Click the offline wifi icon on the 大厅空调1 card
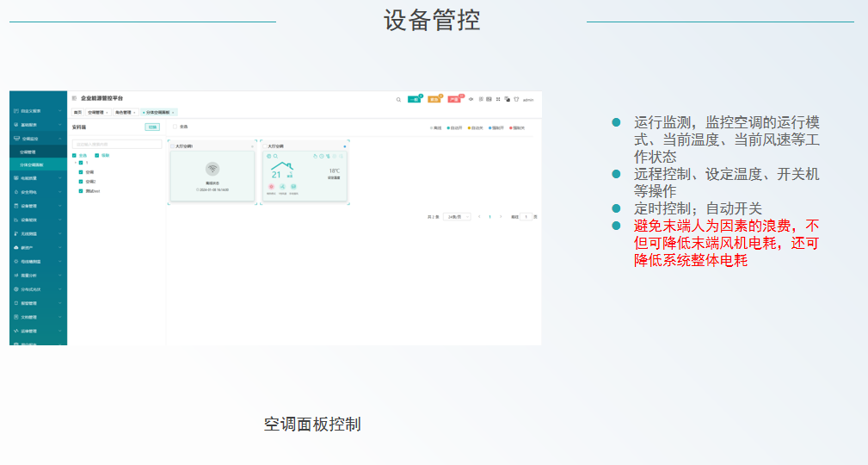868x465 pixels. point(212,169)
